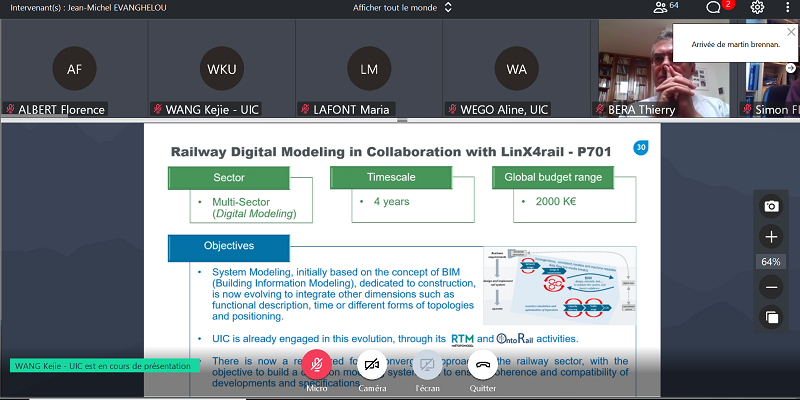Click the OntoRail logo on slide

[514, 339]
